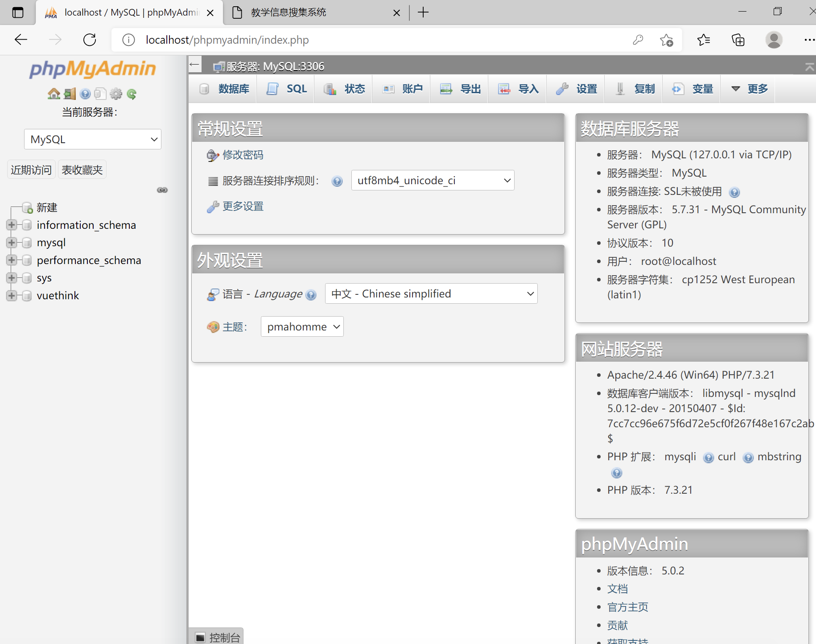Open a new browser tab
The width and height of the screenshot is (816, 644).
(423, 12)
